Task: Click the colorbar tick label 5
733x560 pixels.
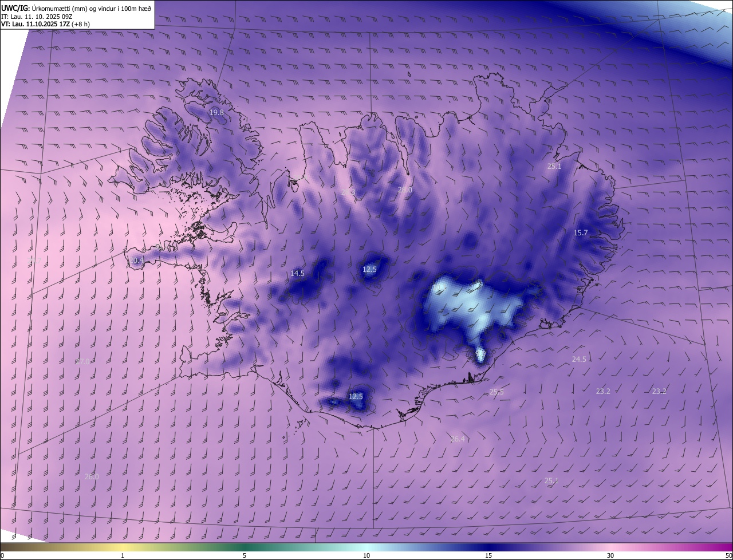Action: point(245,555)
